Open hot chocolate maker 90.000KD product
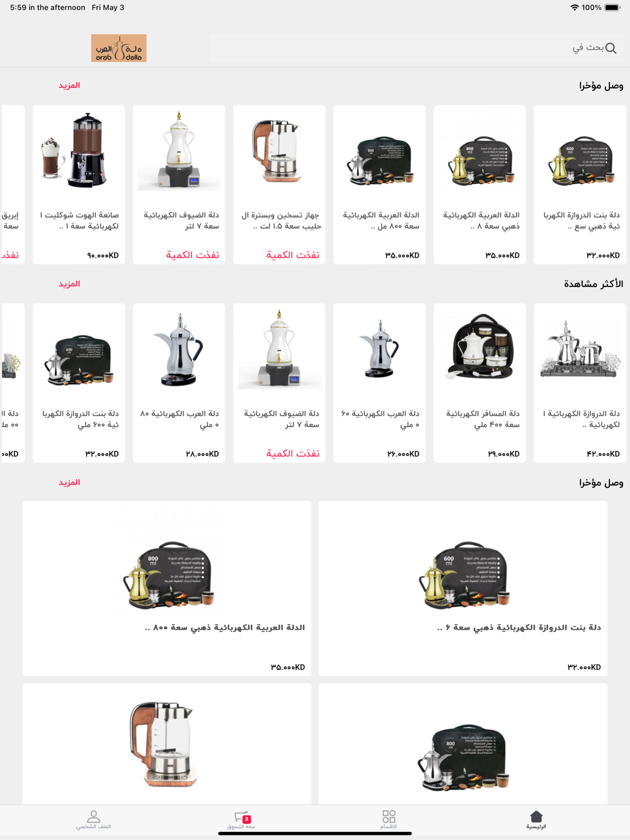The width and height of the screenshot is (630, 840). pyautogui.click(x=79, y=184)
